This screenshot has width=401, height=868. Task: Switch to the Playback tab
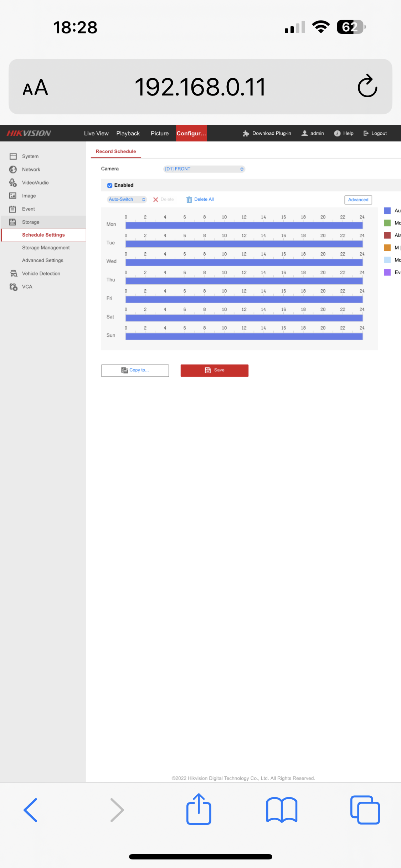tap(128, 133)
